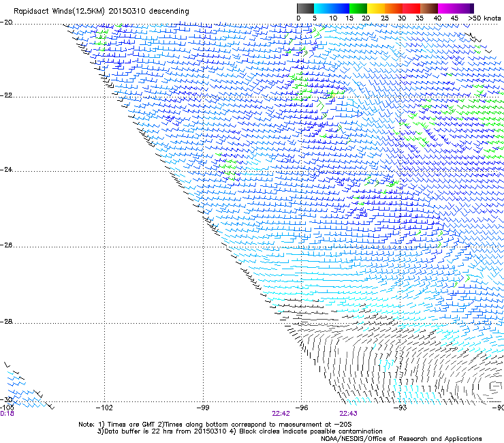Click the '-99' longitude axis label
Screen dimensions: 504x443
pyautogui.click(x=203, y=408)
